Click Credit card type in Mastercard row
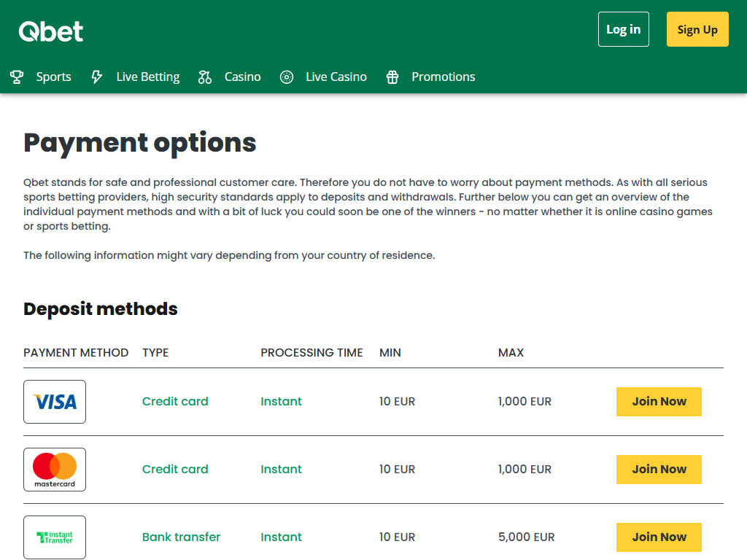Viewport: 747px width, 560px height. pyautogui.click(x=175, y=470)
